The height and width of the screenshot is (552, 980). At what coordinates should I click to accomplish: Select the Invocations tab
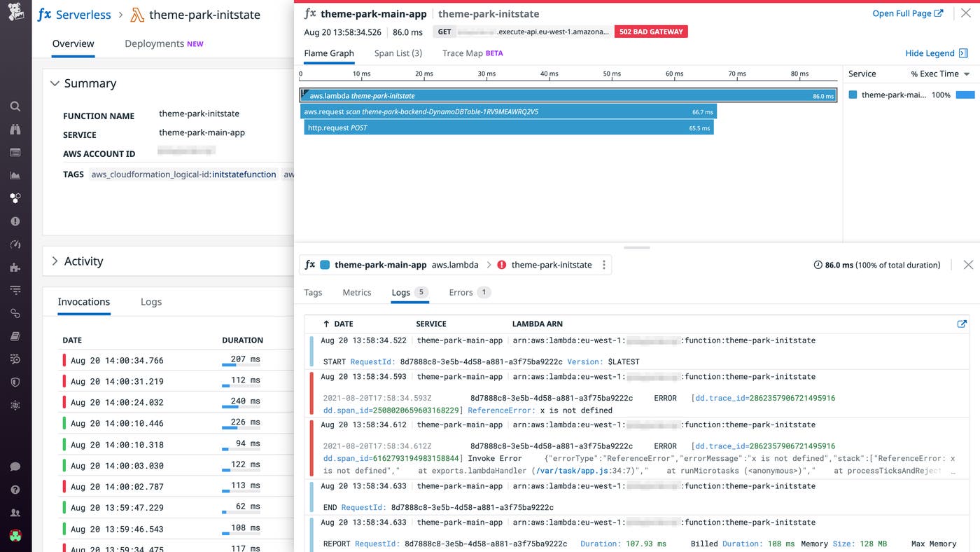pyautogui.click(x=84, y=302)
